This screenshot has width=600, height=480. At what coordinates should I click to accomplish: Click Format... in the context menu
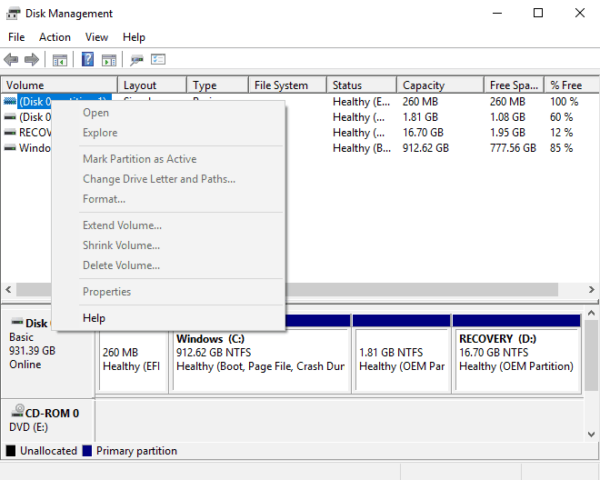(168, 199)
